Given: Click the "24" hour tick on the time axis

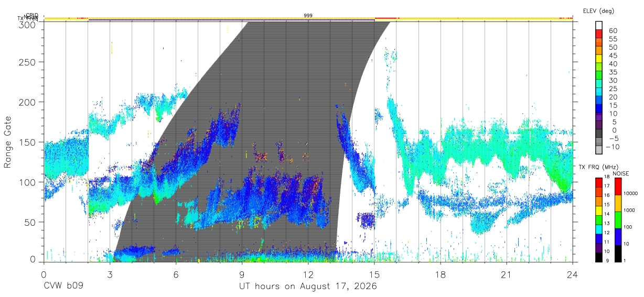Looking at the screenshot, I should click(573, 273).
